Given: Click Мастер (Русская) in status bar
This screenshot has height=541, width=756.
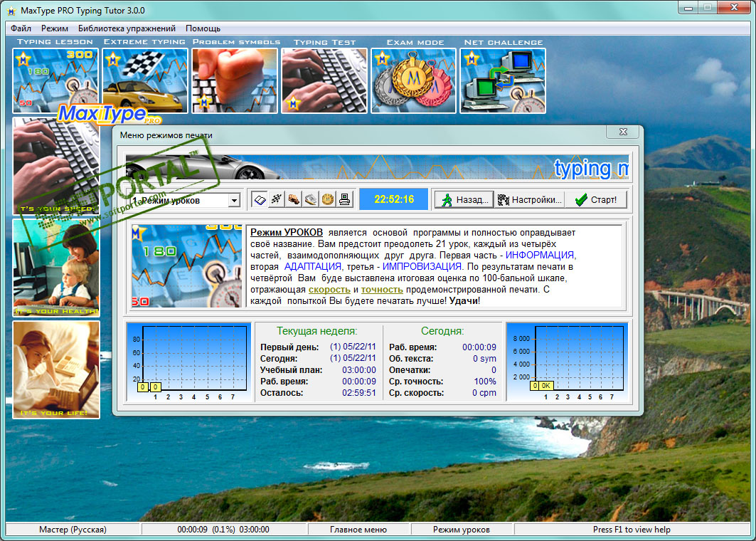Looking at the screenshot, I should (x=73, y=530).
